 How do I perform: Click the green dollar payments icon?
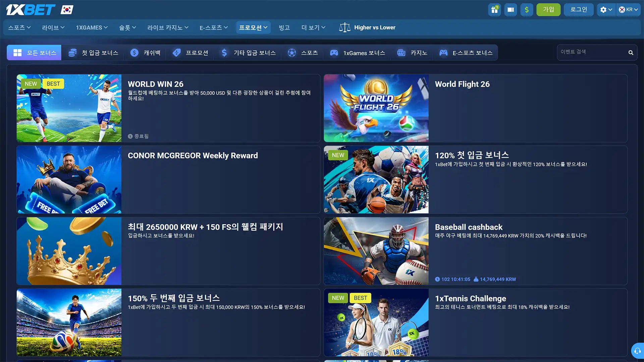527,10
